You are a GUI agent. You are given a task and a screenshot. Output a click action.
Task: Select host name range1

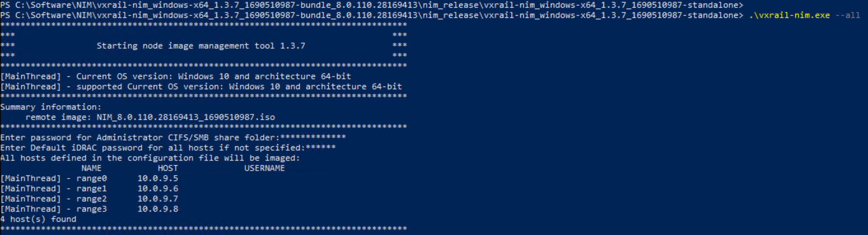pyautogui.click(x=91, y=188)
